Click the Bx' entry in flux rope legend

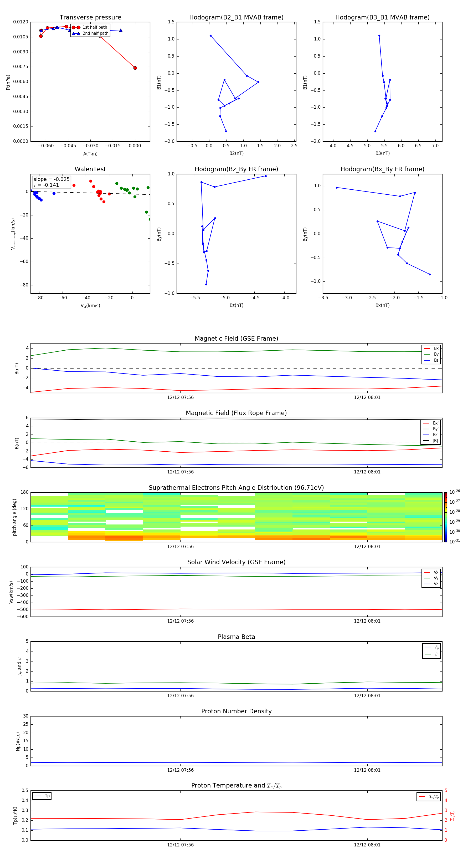(x=431, y=423)
